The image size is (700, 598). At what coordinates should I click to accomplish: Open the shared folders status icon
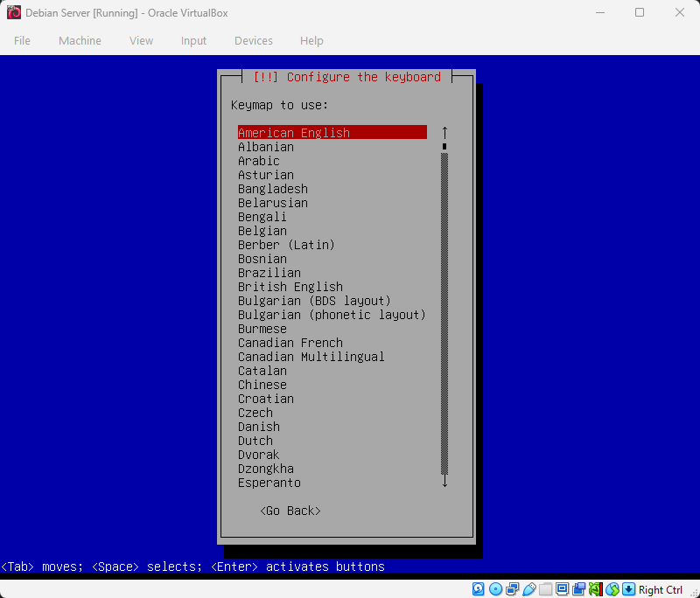[x=547, y=589]
